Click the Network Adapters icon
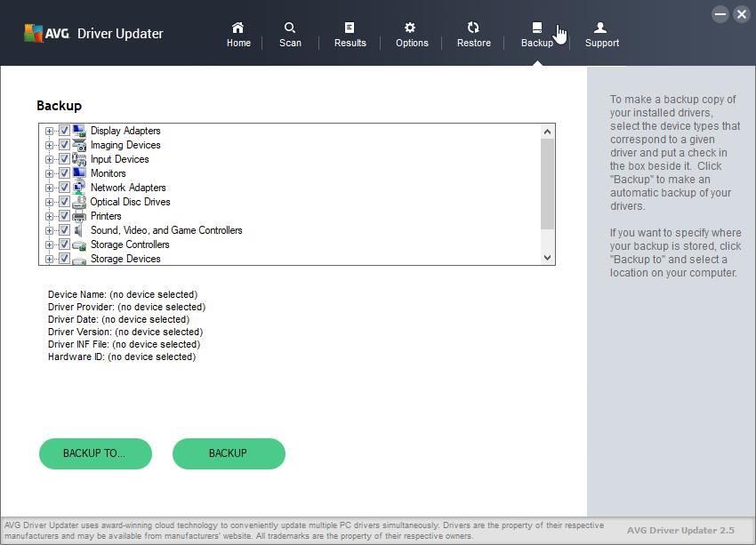This screenshot has width=756, height=545. coord(79,187)
